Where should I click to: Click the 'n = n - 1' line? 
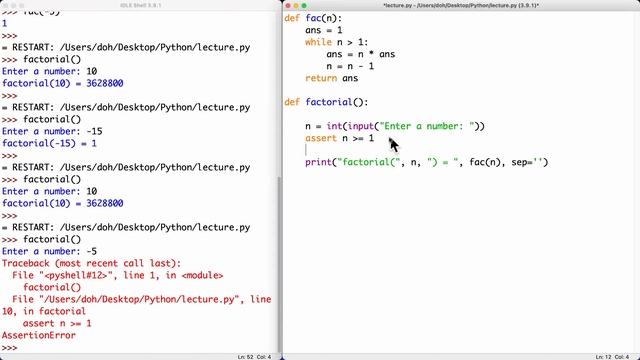(350, 66)
